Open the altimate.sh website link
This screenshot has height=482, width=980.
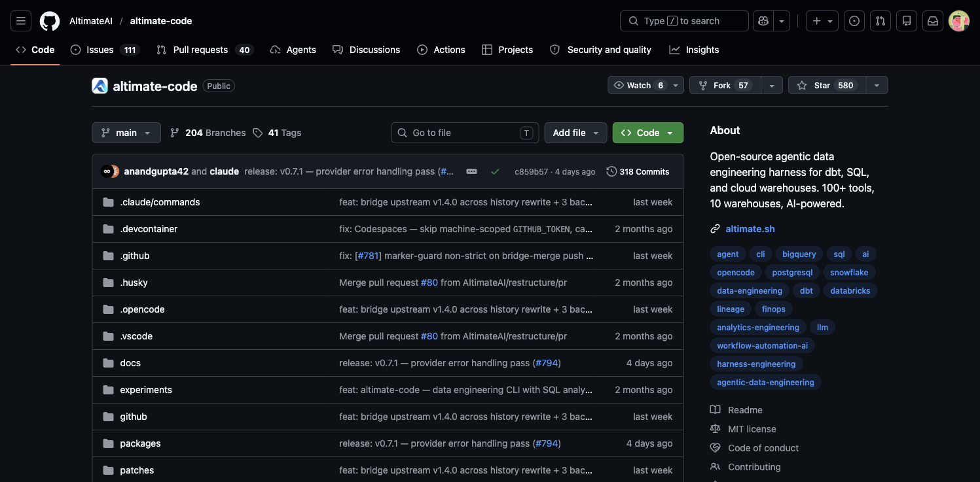tap(750, 229)
